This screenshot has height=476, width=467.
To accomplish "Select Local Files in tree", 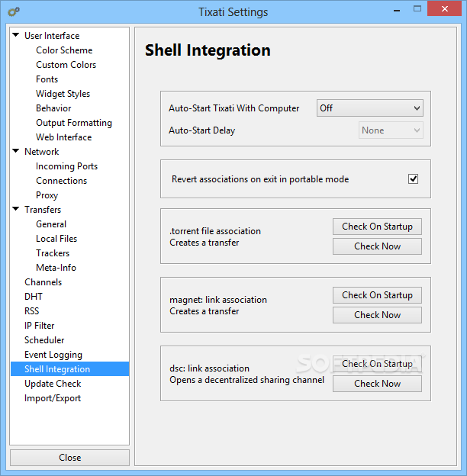I will click(x=56, y=239).
